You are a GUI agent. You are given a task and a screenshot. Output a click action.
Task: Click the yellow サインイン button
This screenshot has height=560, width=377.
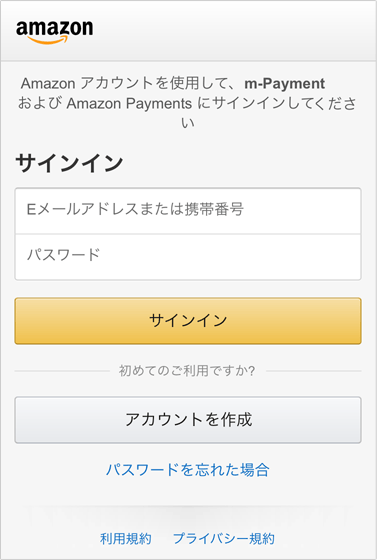188,321
